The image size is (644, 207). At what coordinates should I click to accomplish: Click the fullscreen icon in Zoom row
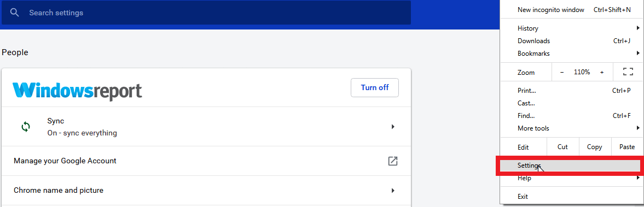628,72
